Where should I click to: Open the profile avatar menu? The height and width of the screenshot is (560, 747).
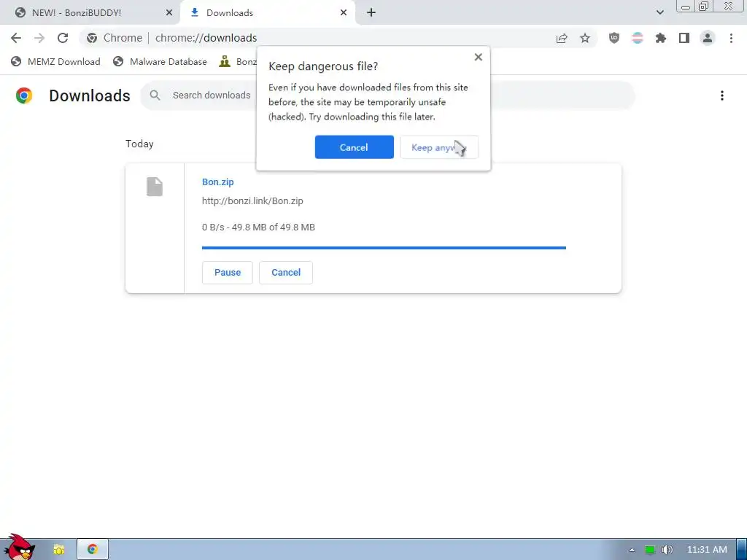(708, 38)
